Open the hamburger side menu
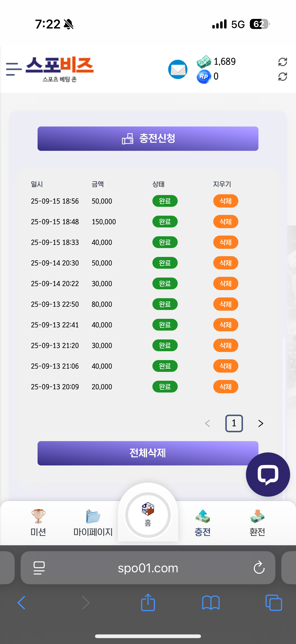 pyautogui.click(x=14, y=69)
